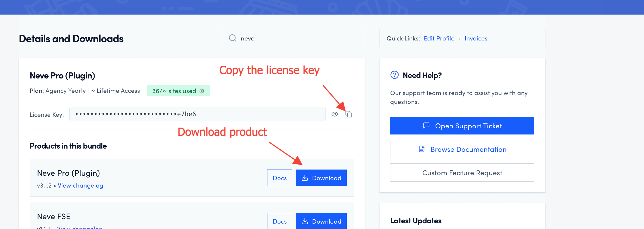Image resolution: width=644 pixels, height=229 pixels.
Task: View changelog for Neve Pro plugin
Action: point(80,186)
